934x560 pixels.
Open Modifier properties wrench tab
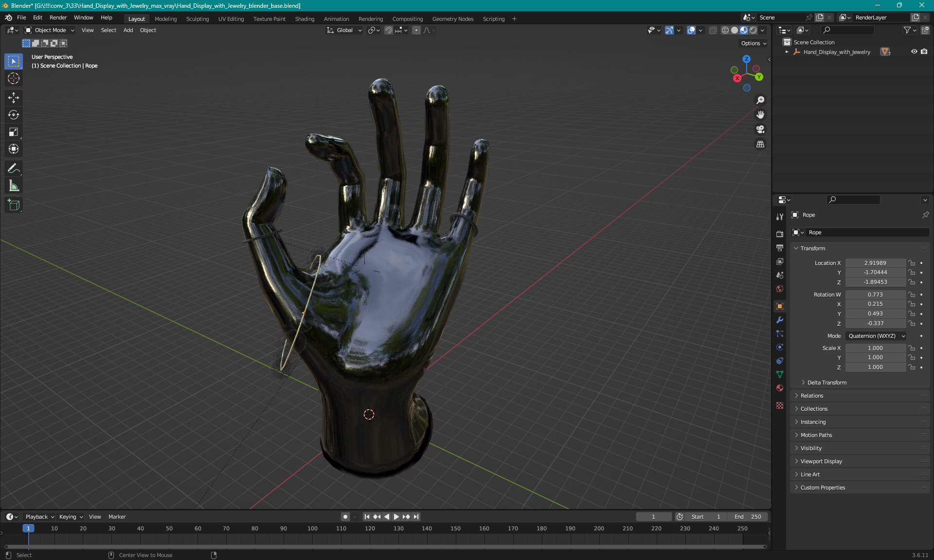[780, 320]
